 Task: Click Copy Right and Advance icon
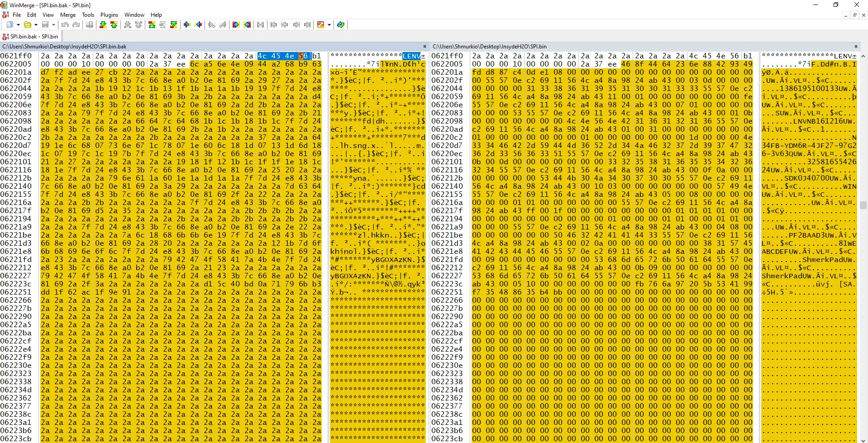[x=211, y=25]
